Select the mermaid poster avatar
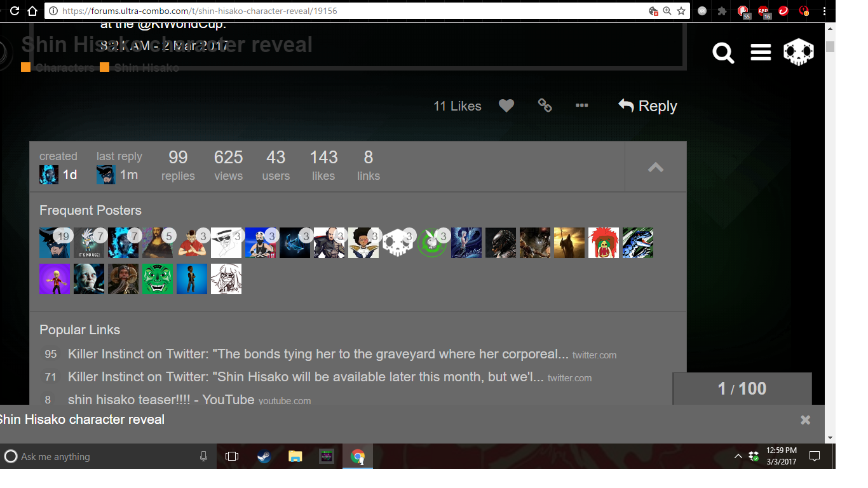This screenshot has width=868, height=488. (x=466, y=243)
